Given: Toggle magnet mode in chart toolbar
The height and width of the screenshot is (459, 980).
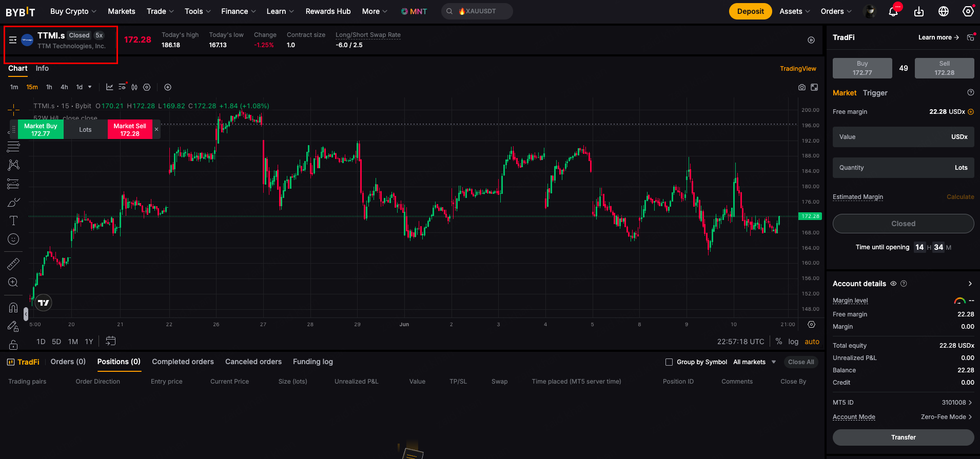Looking at the screenshot, I should [x=13, y=308].
